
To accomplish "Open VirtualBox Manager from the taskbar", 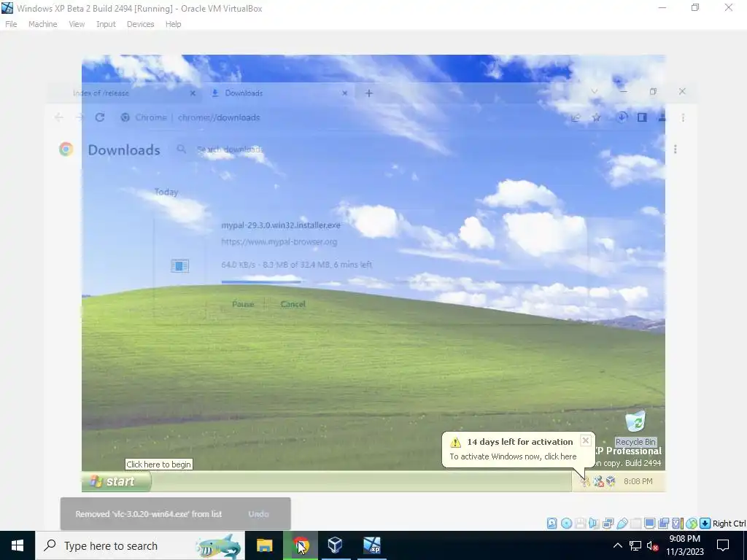I will 336,545.
